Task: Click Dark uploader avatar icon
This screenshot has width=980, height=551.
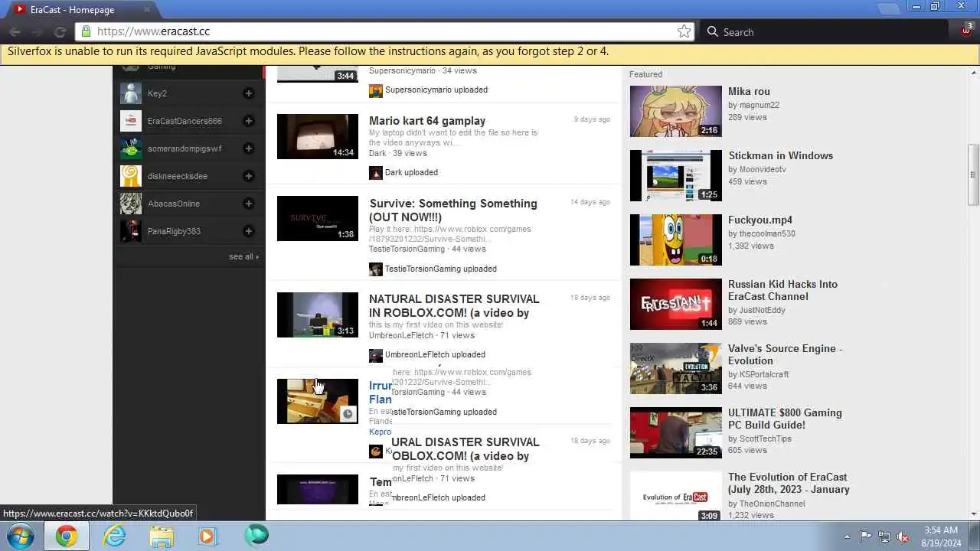Action: (x=375, y=173)
